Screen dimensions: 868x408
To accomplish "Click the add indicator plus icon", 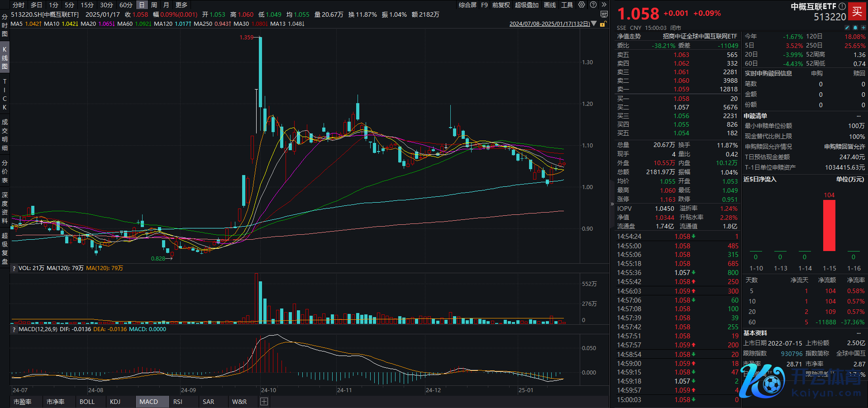I will click(264, 402).
